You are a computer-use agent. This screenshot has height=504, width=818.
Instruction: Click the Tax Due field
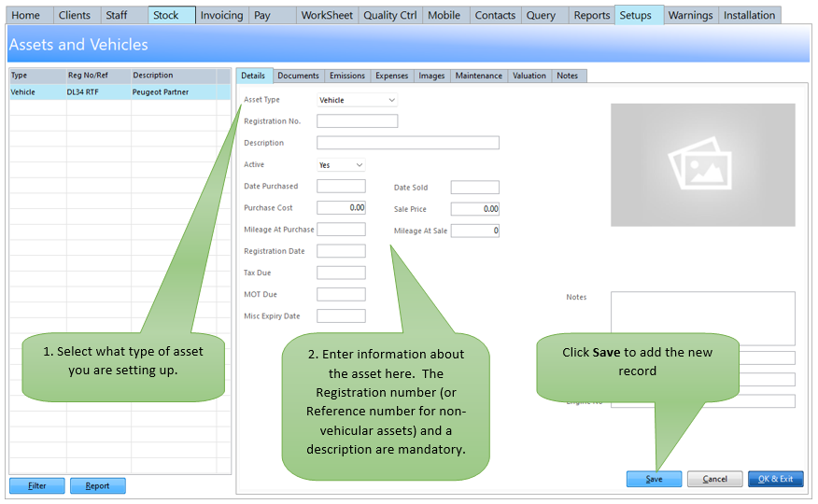341,273
